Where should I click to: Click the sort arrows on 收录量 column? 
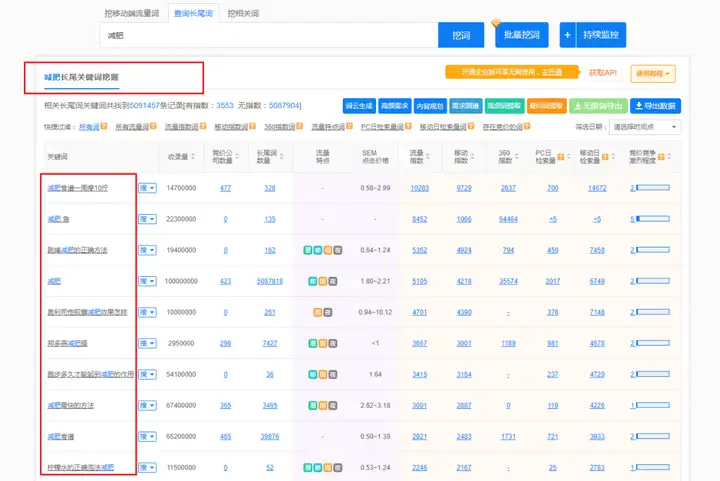tap(195, 157)
